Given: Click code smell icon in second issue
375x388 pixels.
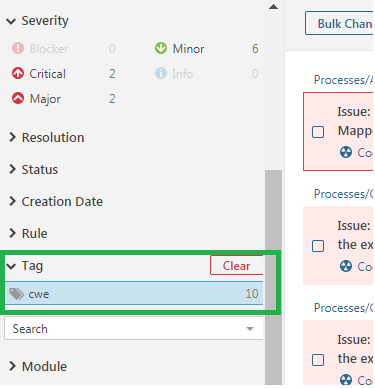Looking at the screenshot, I should 346,266.
